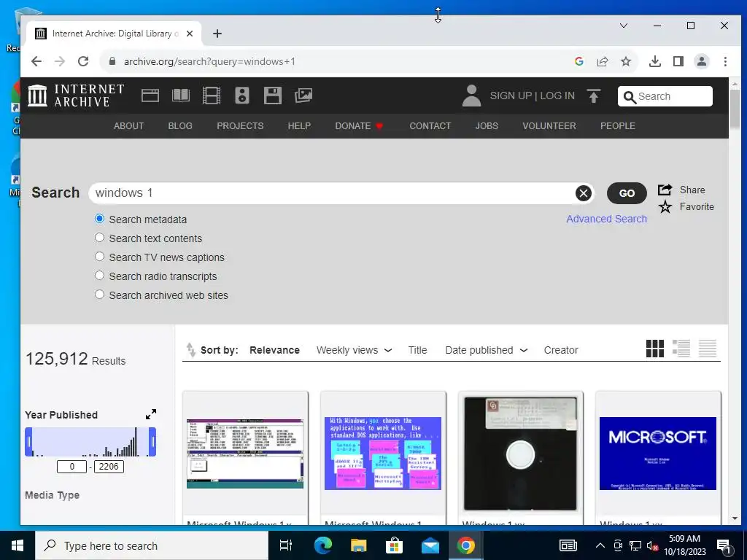Open the ABOUT menu item
This screenshot has height=560, width=747.
128,125
